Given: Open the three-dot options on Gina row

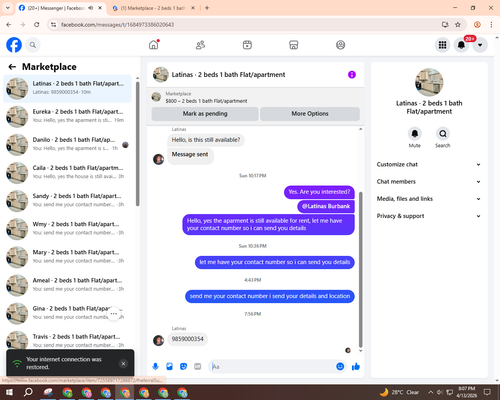Looking at the screenshot, I should pos(114,314).
